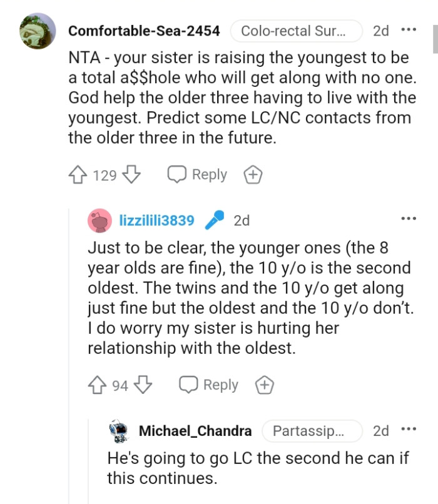Click lizzilili3839's red avatar

[99, 219]
